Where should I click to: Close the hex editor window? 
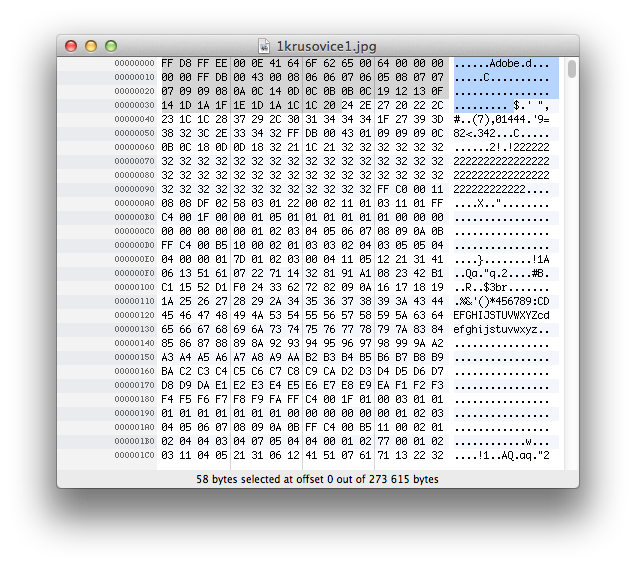(x=71, y=46)
